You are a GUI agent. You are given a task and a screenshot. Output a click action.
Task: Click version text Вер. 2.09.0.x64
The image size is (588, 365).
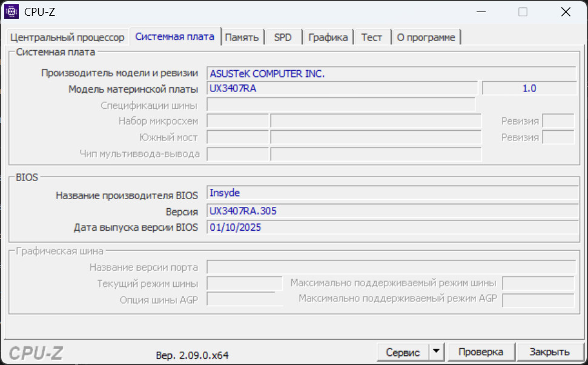[192, 355]
